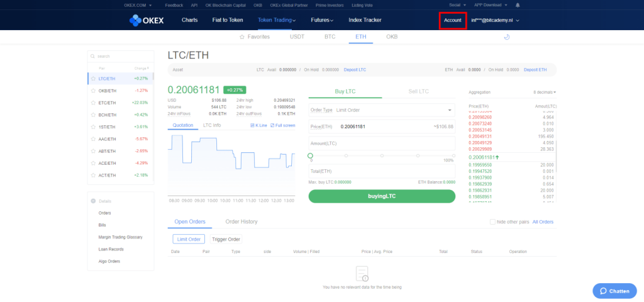Viewport: 644px width, 302px height.
Task: Expand the user email account dropdown
Action: (496, 20)
